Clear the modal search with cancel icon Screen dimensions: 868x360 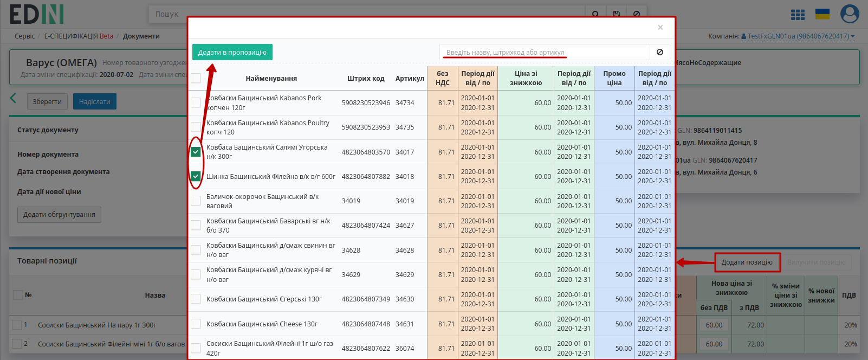coord(660,52)
